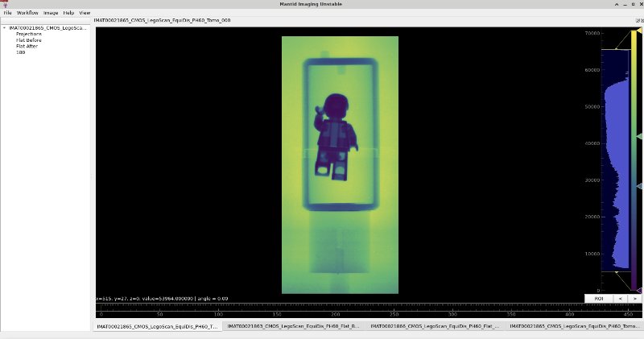Viewport: 644px width, 339px height.
Task: Click the 10000 histogram axis label
Action: [592, 254]
